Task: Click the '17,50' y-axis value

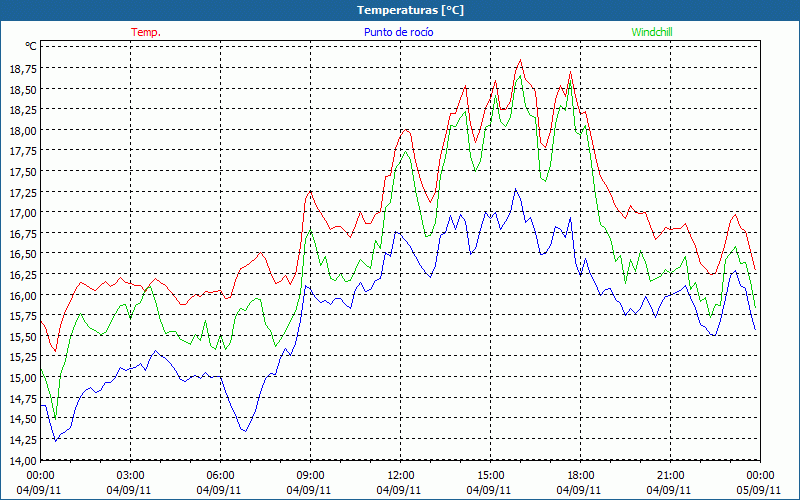Action: click(x=23, y=172)
